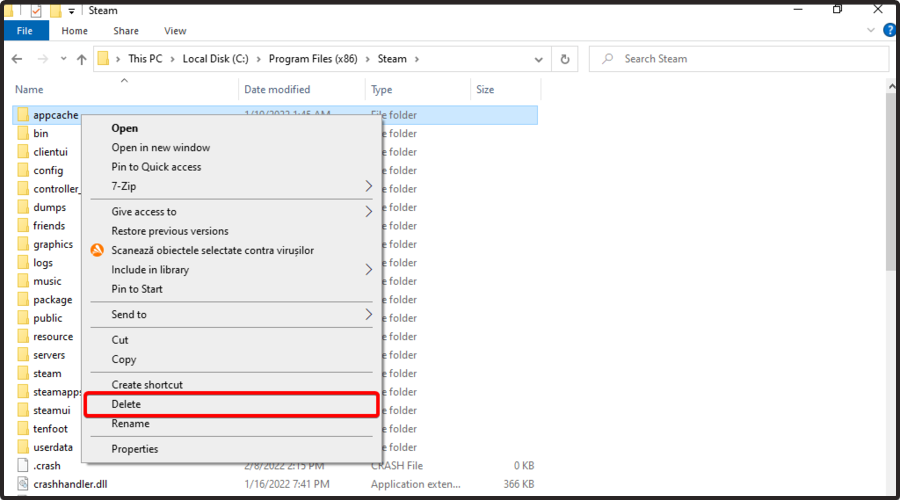900x500 pixels.
Task: Switch to the Home ribbon tab
Action: [75, 31]
